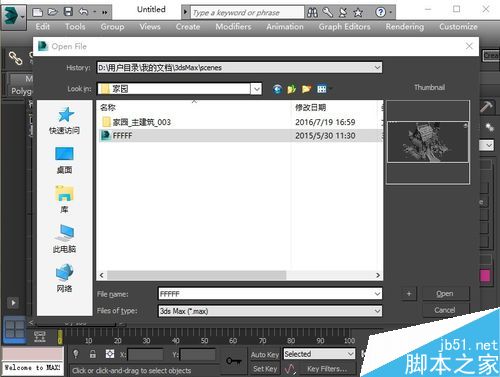The image size is (500, 377).
Task: Click the wrench Subscription Center icon
Action: pos(327,13)
